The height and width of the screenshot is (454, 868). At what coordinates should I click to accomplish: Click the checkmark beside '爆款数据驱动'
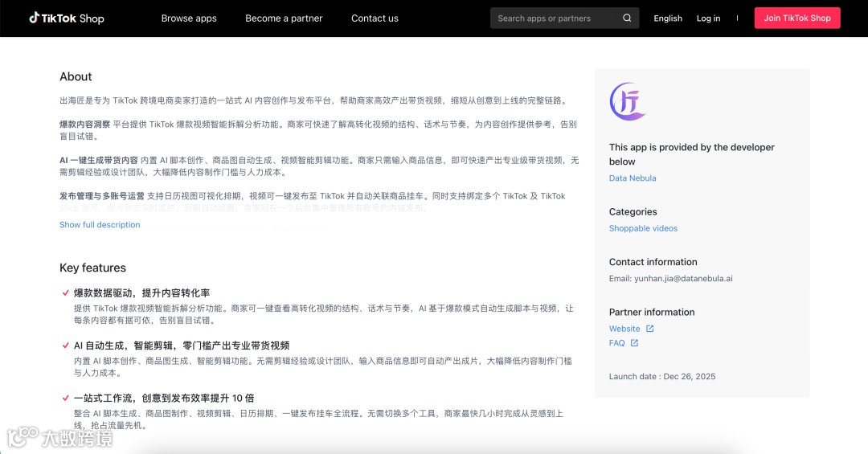(x=65, y=292)
